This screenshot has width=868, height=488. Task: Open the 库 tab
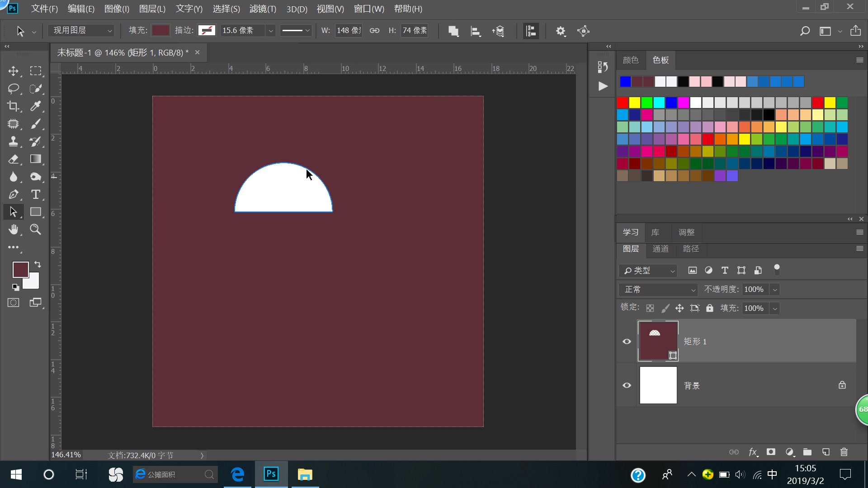[655, 232]
